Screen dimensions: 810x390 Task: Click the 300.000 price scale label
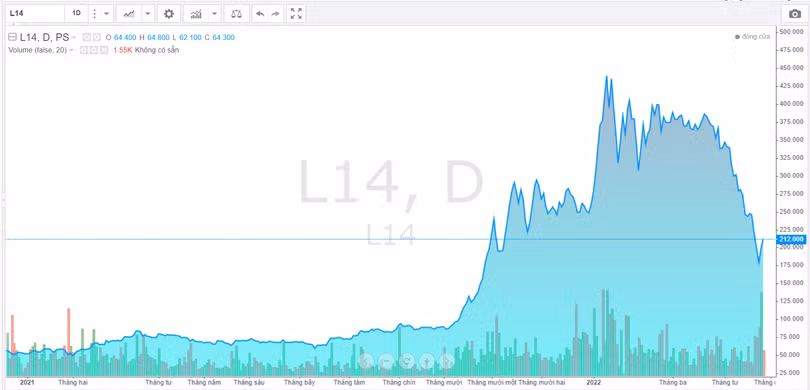[x=792, y=176]
